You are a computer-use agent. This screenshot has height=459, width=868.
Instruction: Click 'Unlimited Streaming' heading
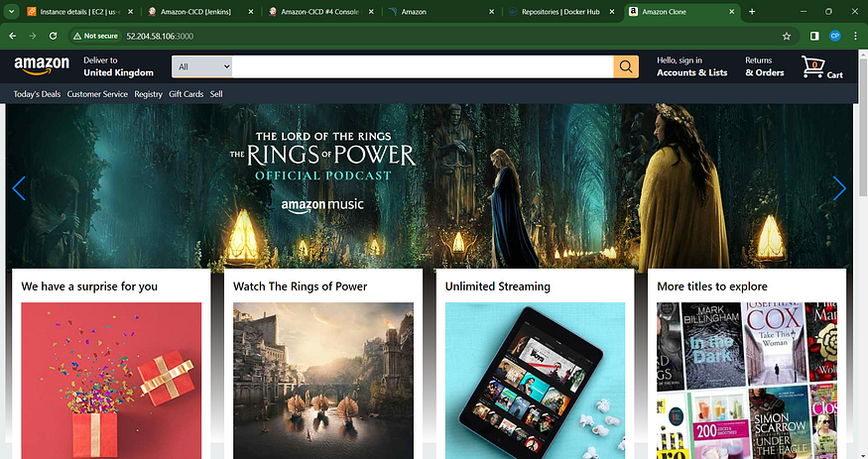coord(498,287)
